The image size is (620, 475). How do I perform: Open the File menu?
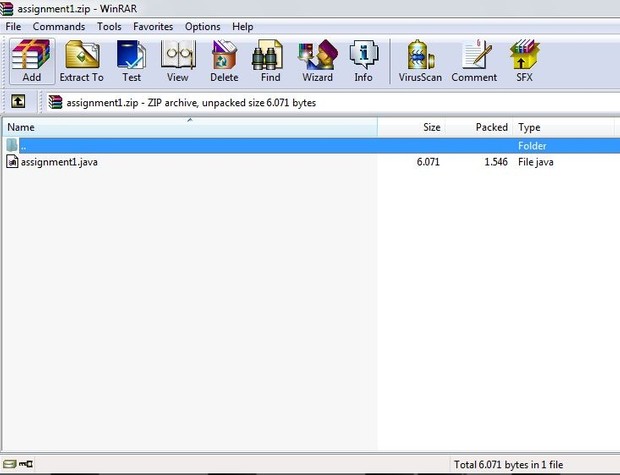pos(13,26)
